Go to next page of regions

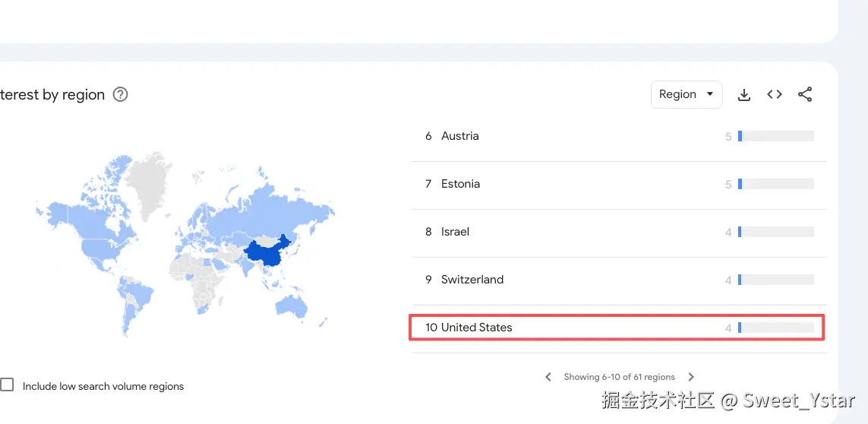[691, 377]
